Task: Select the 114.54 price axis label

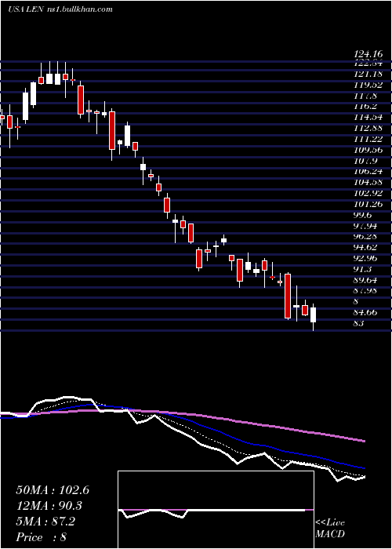Action: point(368,118)
